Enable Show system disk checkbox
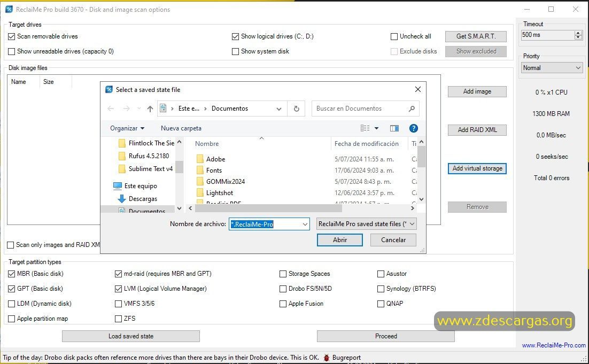 pos(236,51)
